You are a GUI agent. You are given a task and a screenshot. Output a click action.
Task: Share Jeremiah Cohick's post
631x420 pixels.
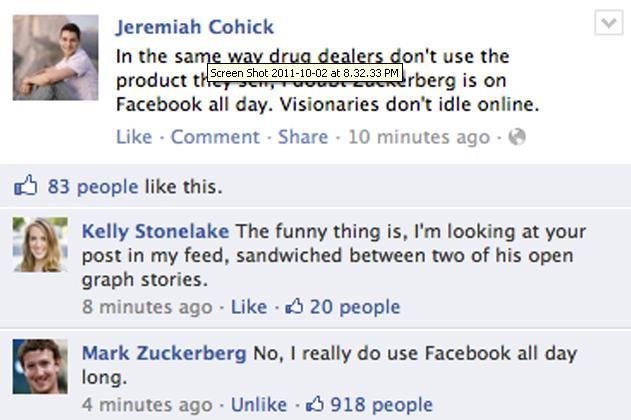303,137
